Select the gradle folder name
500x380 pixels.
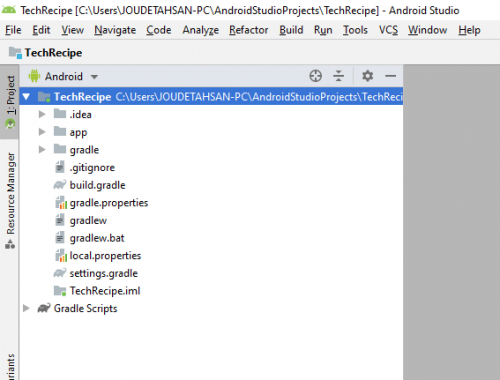pyautogui.click(x=84, y=150)
